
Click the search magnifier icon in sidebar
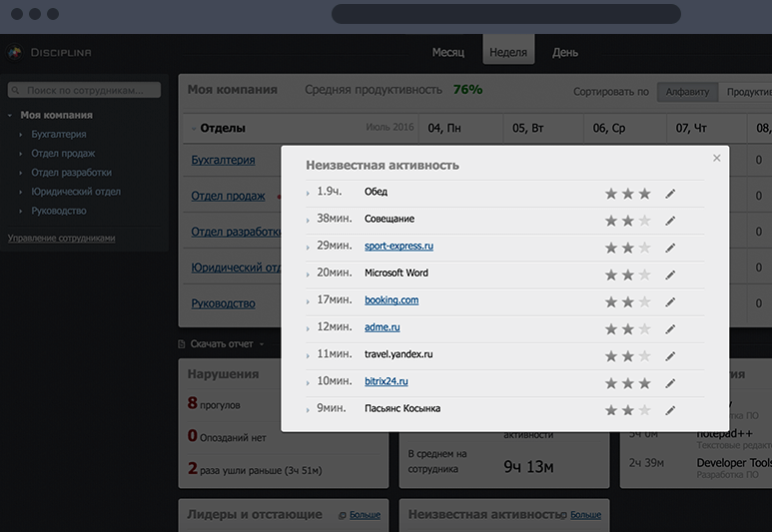pos(15,90)
